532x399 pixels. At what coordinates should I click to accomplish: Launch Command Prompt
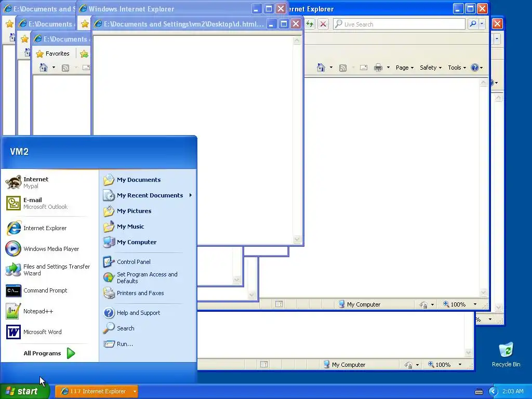pos(49,290)
